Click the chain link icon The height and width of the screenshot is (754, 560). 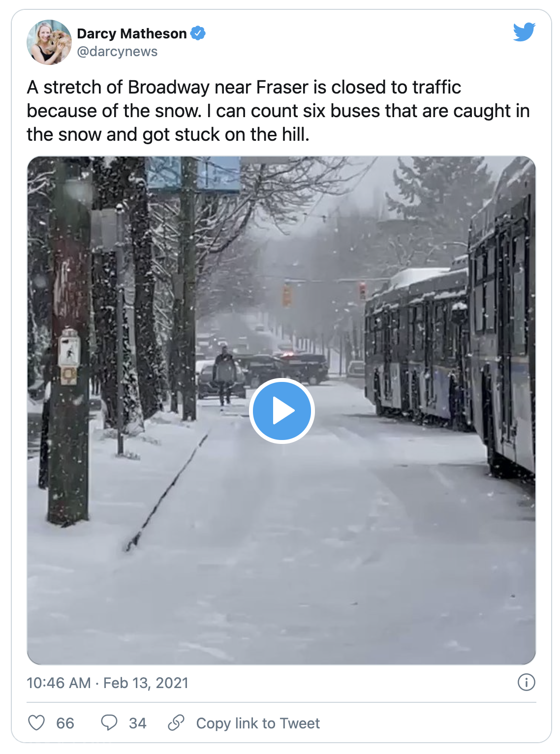176,723
